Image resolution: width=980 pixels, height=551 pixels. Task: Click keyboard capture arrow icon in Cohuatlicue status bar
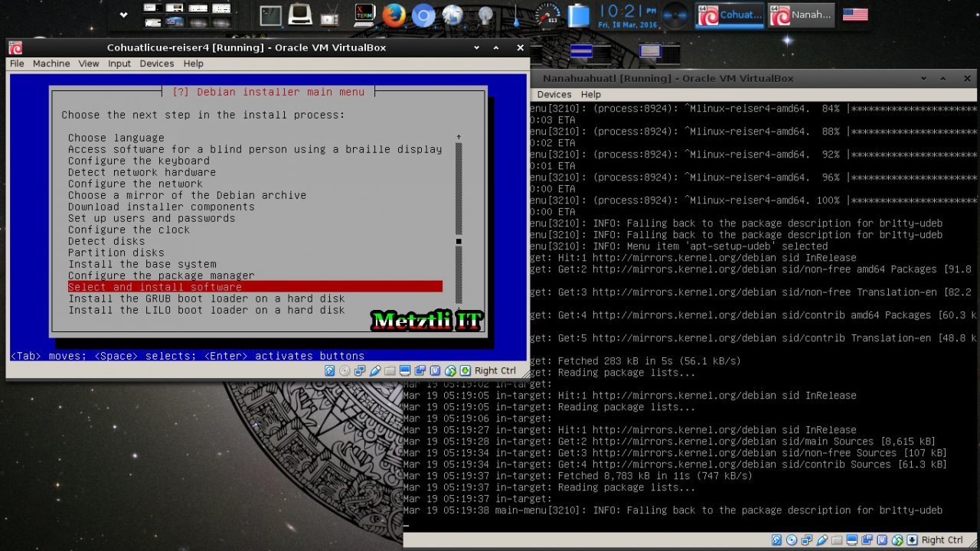point(465,370)
